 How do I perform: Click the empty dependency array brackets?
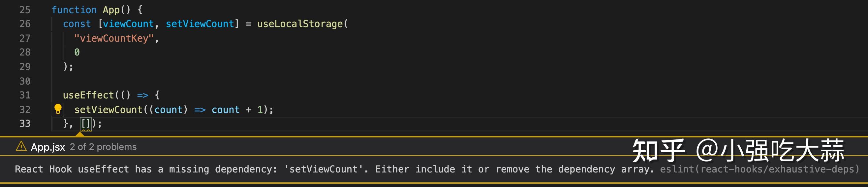pos(86,124)
